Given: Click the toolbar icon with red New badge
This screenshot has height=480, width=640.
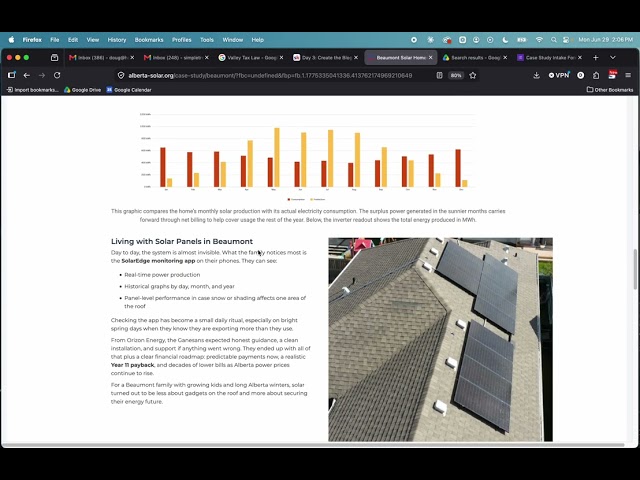Looking at the screenshot, I should 612,75.
